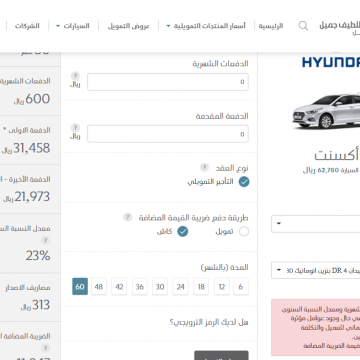Select the كاش VAT payment option
The height and width of the screenshot is (360, 360).
click(x=183, y=231)
